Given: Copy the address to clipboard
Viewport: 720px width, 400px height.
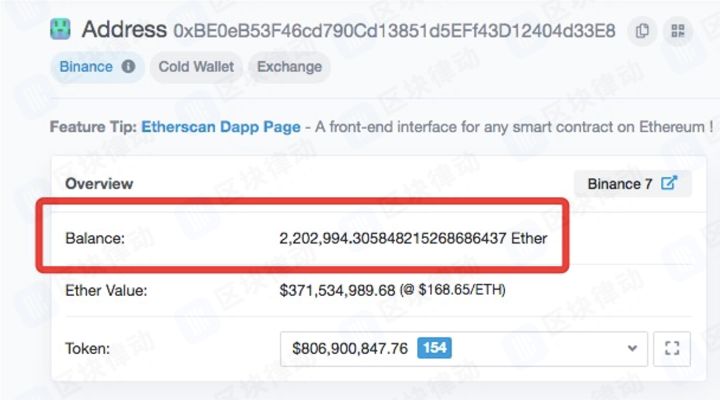Looking at the screenshot, I should click(642, 31).
